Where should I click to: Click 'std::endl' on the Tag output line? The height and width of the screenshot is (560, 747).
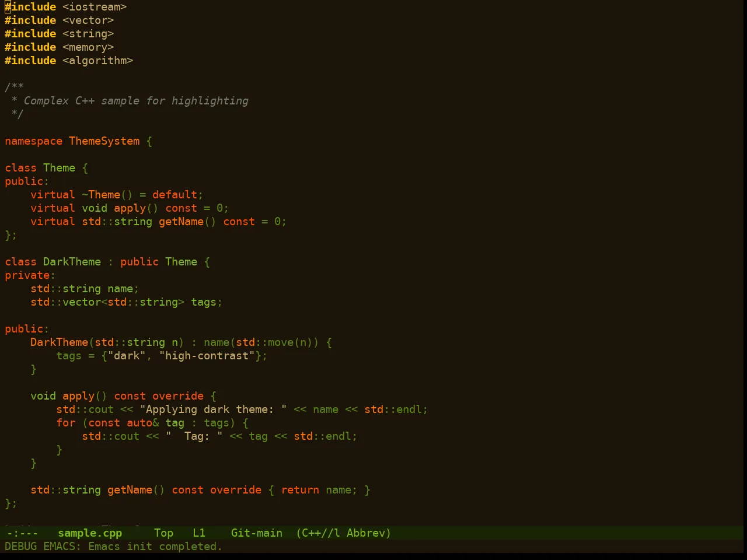(x=322, y=436)
